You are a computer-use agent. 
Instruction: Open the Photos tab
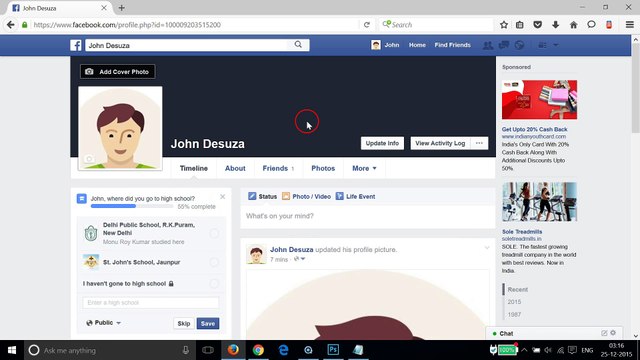323,168
